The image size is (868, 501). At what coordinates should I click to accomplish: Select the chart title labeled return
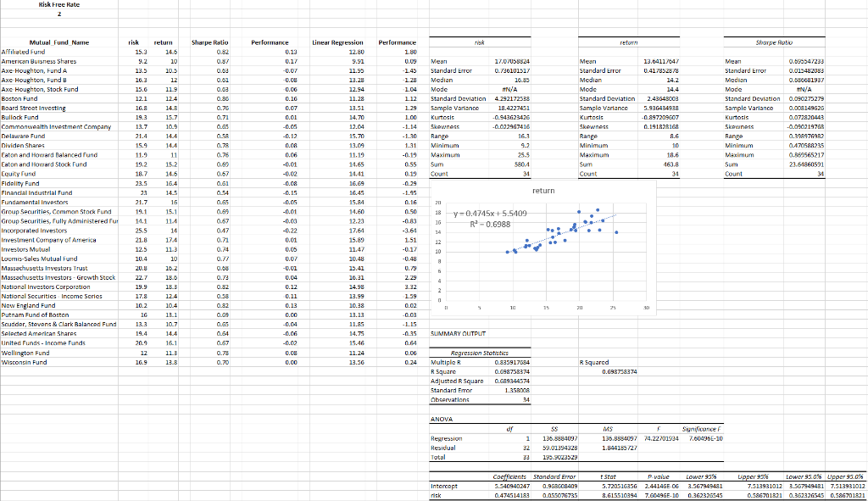545,188
